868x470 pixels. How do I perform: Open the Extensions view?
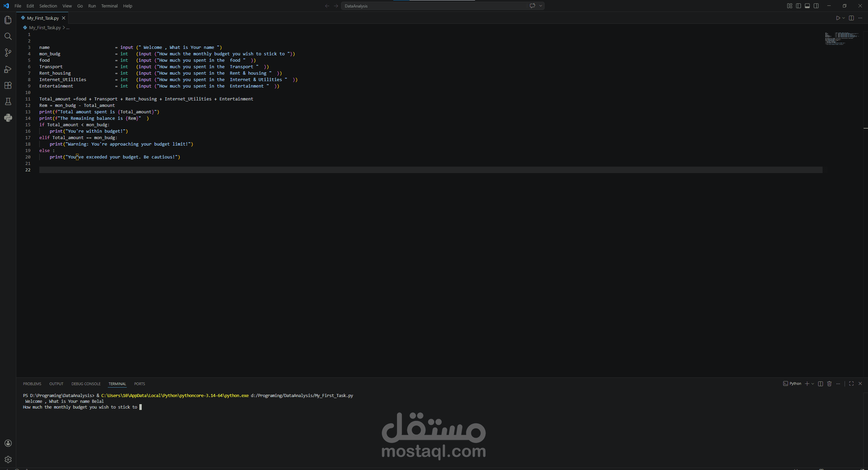[8, 85]
